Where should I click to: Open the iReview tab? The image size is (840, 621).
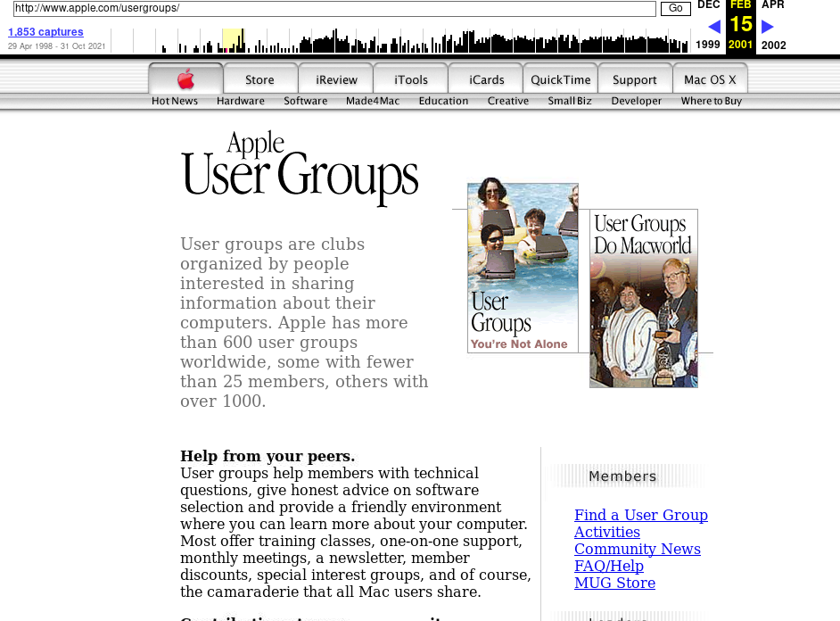coord(336,79)
